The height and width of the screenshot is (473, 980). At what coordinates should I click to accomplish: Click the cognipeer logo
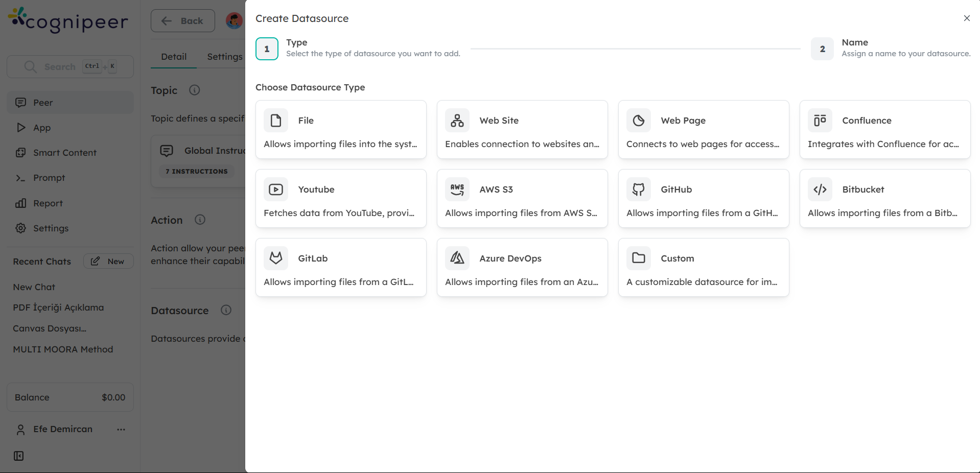tap(68, 20)
